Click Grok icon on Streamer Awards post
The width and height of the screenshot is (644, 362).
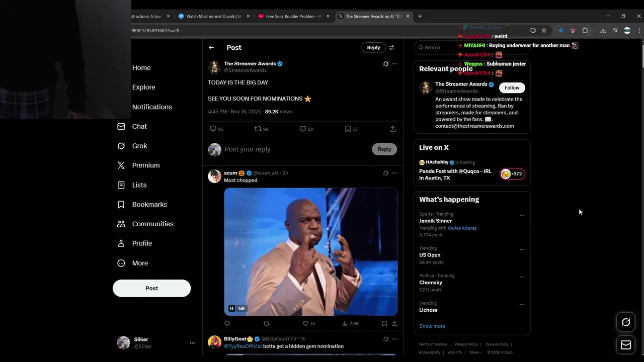386,64
